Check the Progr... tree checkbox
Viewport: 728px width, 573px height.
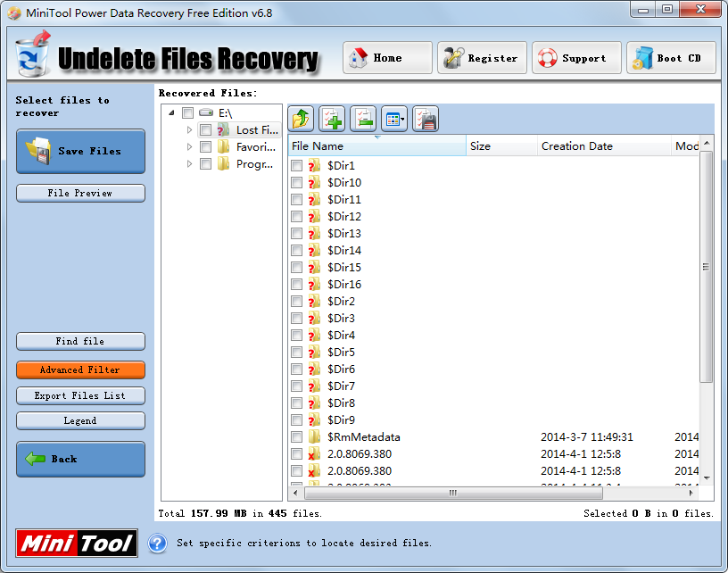[x=206, y=164]
